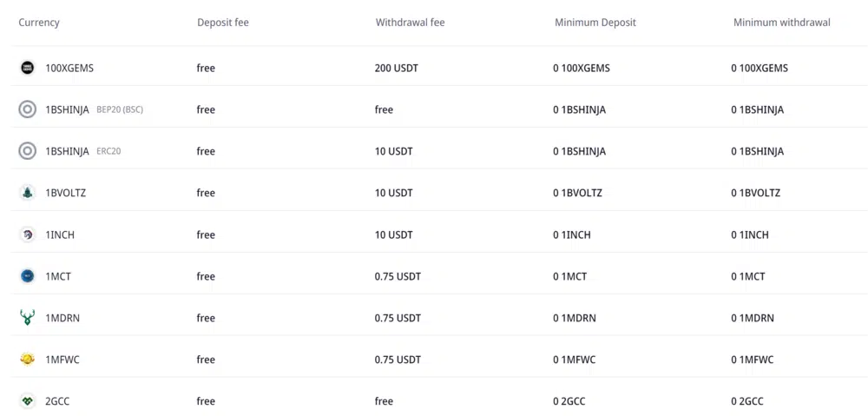Screen dimensions: 868x416
Task: Sort by Currency column header
Action: 39,23
